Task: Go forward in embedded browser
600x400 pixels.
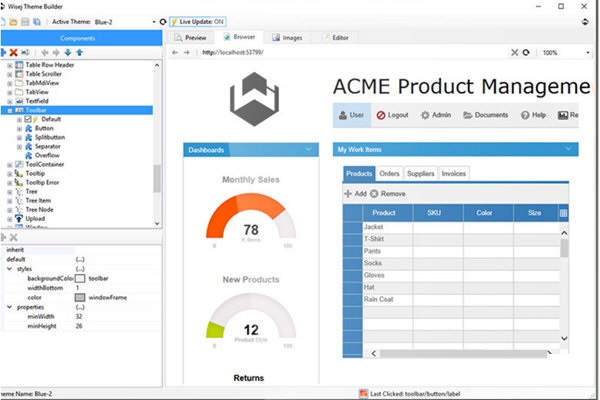Action: [x=186, y=52]
